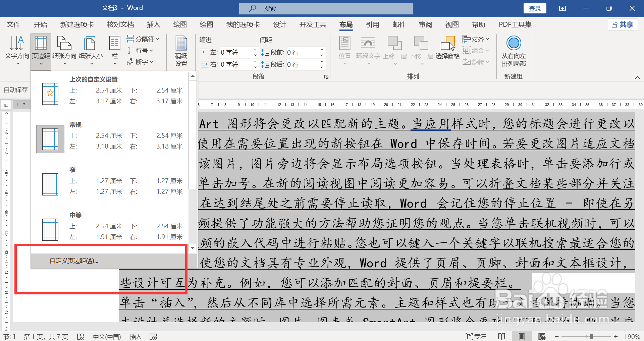Click the zoom in plus button
This screenshot has width=644, height=341.
tap(616, 337)
